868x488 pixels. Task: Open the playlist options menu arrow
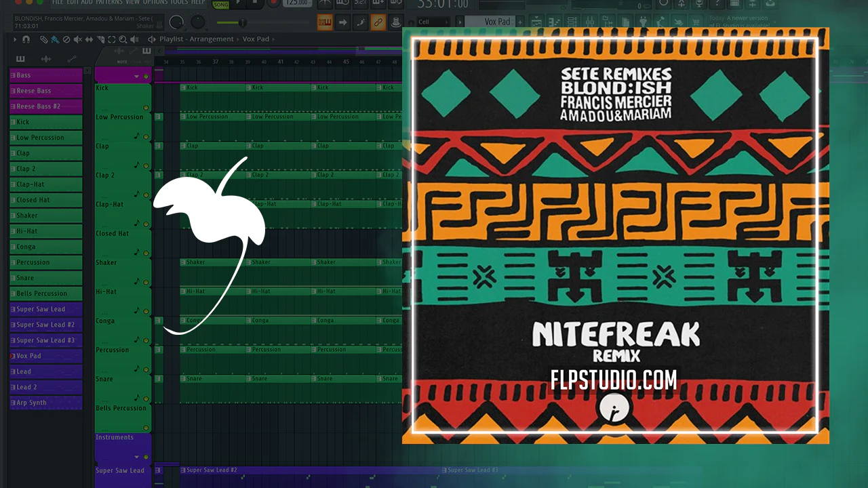[x=15, y=39]
